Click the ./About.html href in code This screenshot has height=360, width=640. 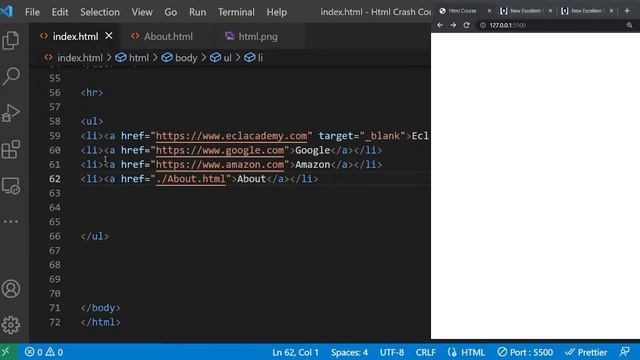(x=191, y=179)
